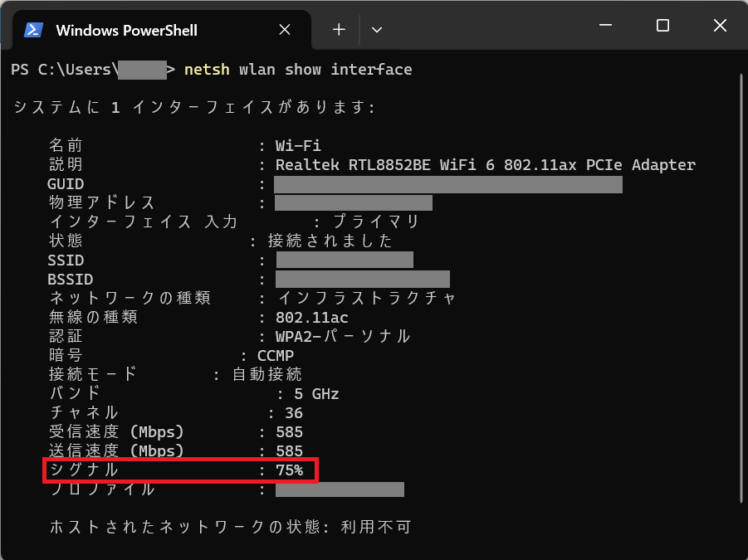This screenshot has height=560, width=748.
Task: Click the ホストされたネットワークの状態 line
Action: [x=231, y=528]
